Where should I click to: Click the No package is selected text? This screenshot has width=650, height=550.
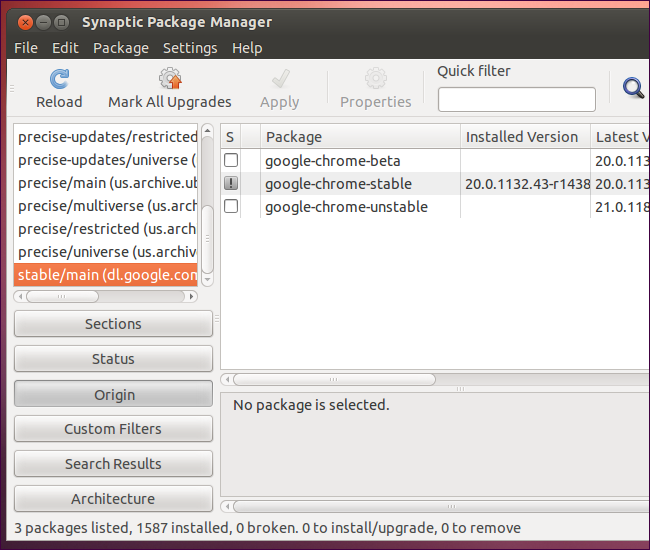(x=311, y=405)
